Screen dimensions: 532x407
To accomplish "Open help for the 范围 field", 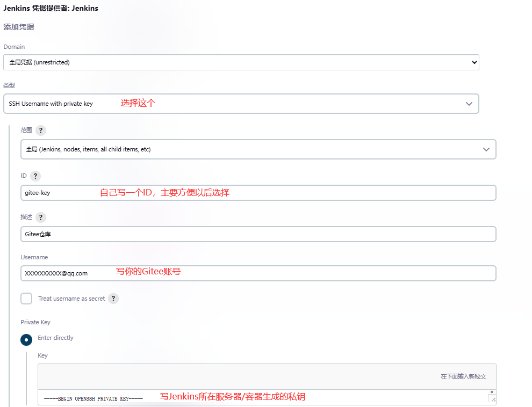I will click(41, 130).
